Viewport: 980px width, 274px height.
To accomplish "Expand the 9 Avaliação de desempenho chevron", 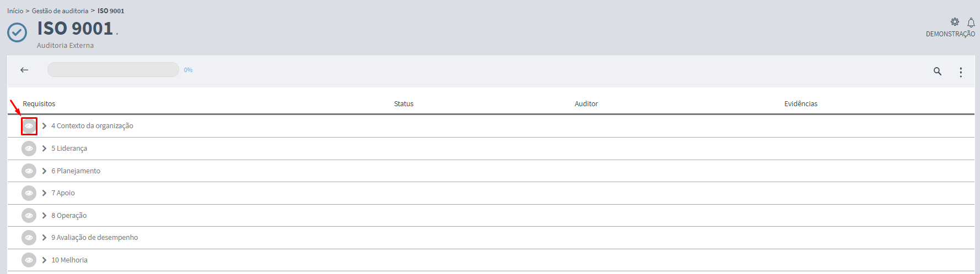I will 44,238.
